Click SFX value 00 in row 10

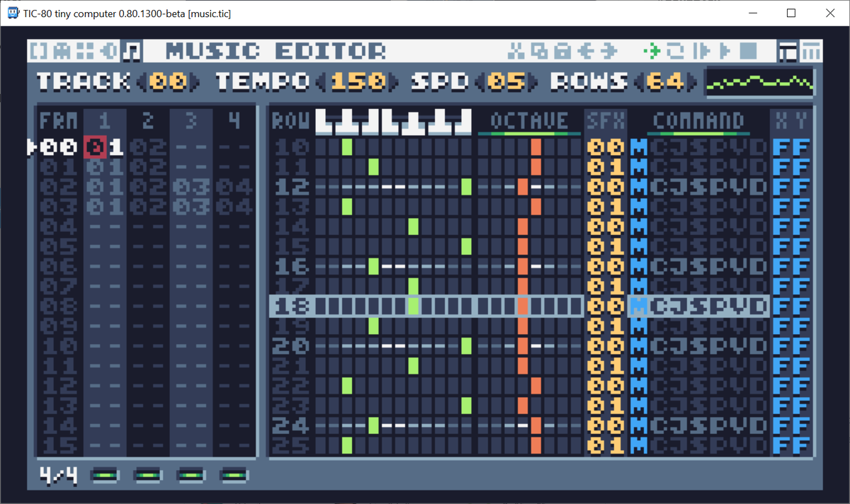[606, 147]
